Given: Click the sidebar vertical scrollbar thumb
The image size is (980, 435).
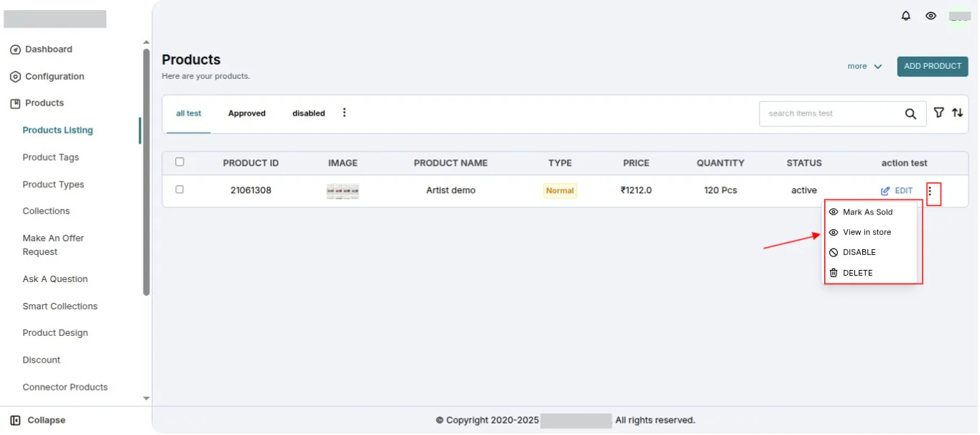Looking at the screenshot, I should coord(146,172).
